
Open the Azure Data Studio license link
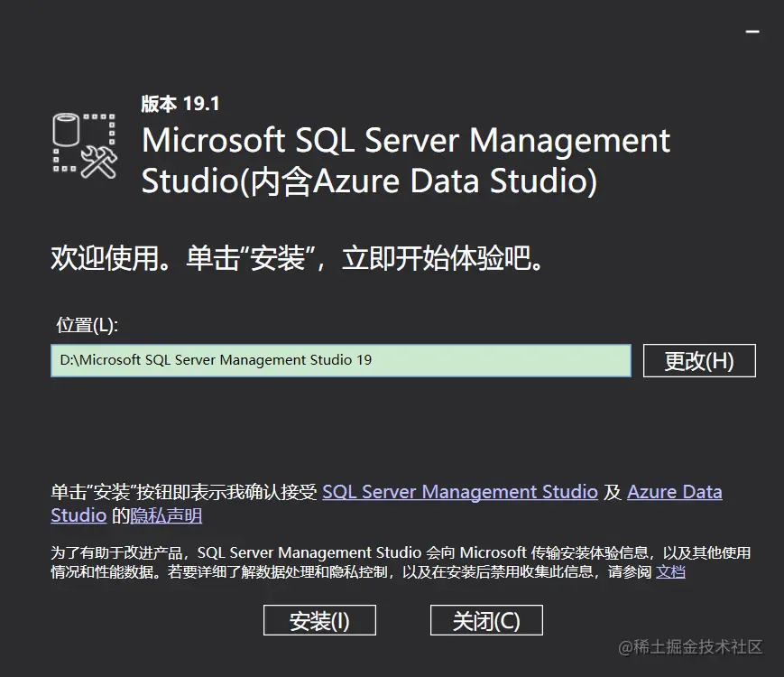[x=674, y=492]
